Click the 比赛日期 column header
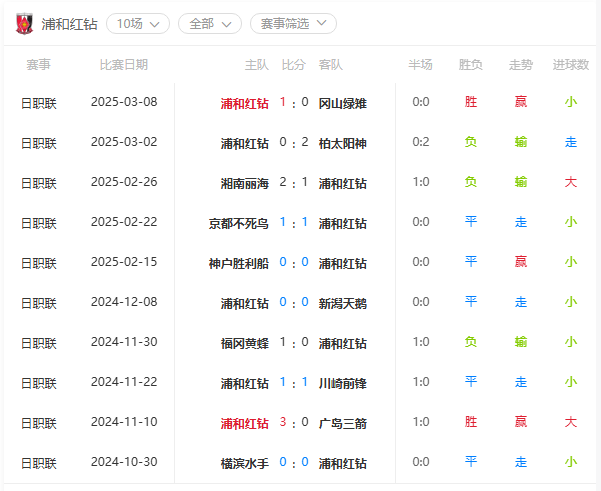 pos(124,64)
